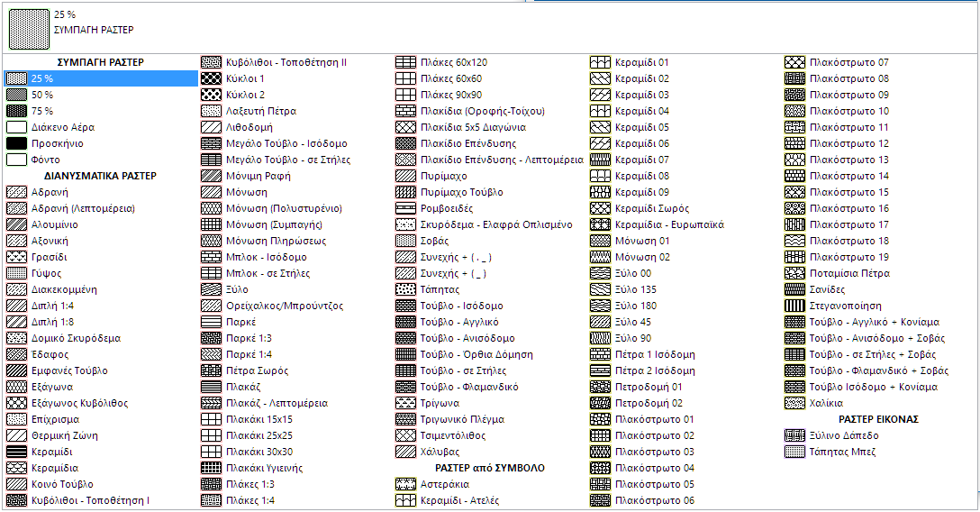Choose Αδρανή (Λεπτομέρεια) from the list
Image resolution: width=980 pixels, height=512 pixels.
pos(83,209)
